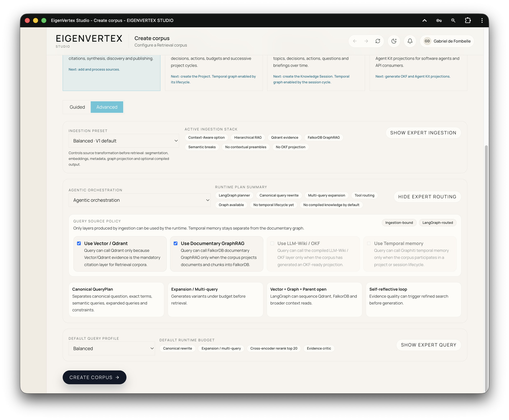The height and width of the screenshot is (420, 509).
Task: Click the Qdrant evidence chip
Action: tap(284, 137)
